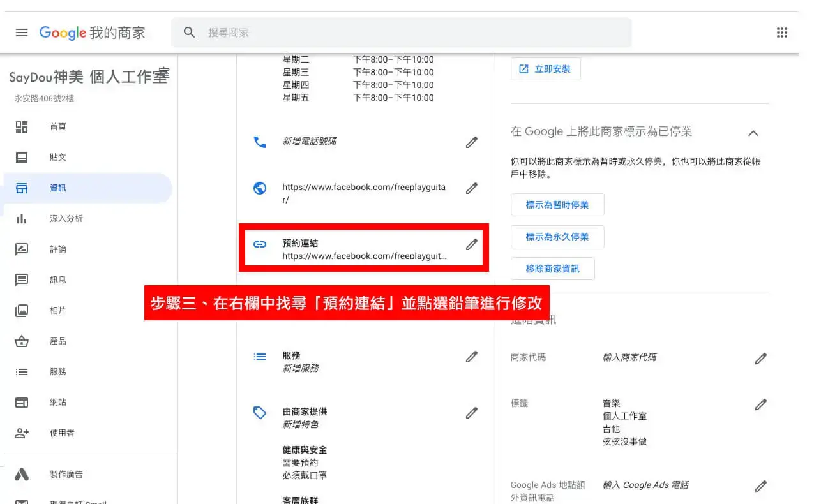
Task: Edit 預約連結 with the pencil icon
Action: click(471, 244)
